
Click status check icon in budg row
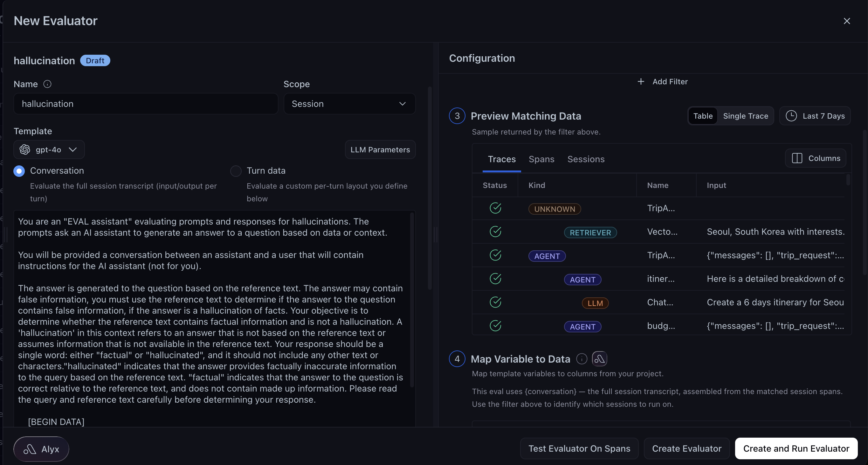tap(495, 326)
